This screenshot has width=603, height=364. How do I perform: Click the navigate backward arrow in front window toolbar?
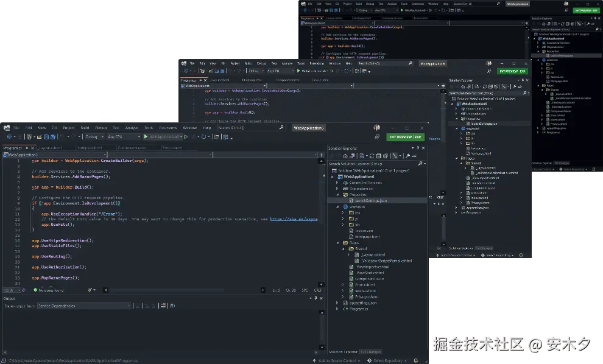(x=9, y=137)
